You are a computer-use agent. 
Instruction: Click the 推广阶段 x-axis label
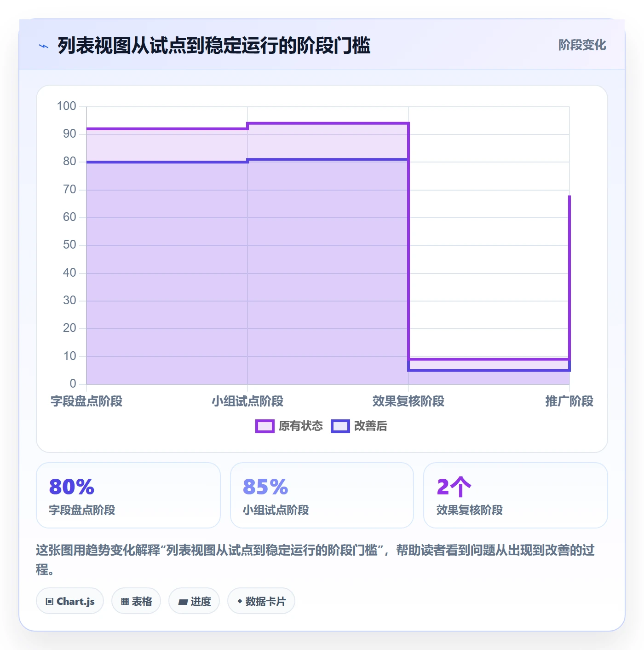(569, 401)
